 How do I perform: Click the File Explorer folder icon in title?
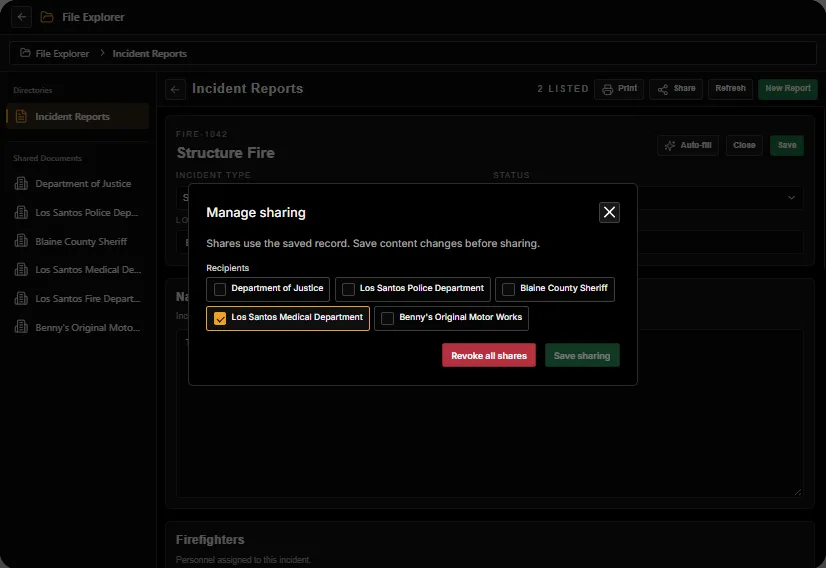click(47, 17)
